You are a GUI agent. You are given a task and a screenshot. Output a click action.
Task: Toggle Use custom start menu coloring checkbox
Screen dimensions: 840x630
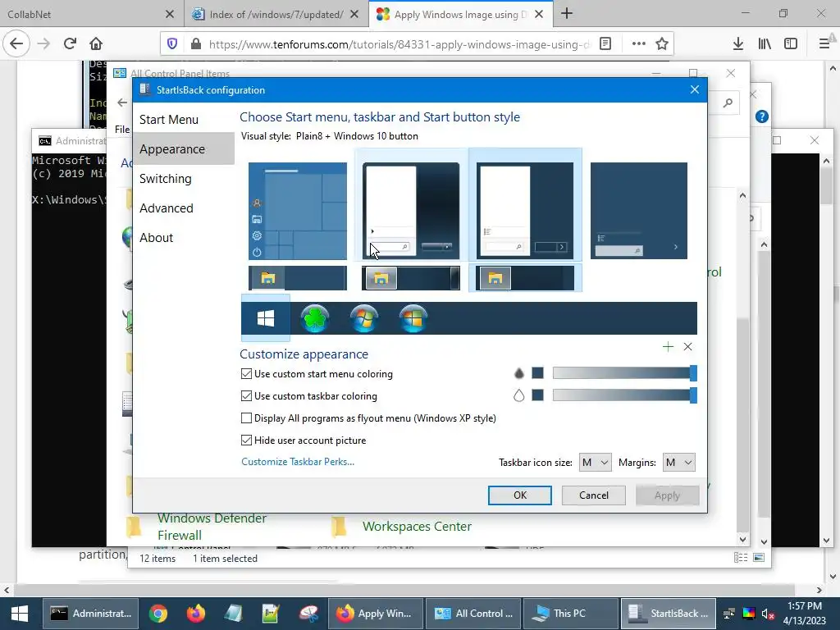coord(246,374)
